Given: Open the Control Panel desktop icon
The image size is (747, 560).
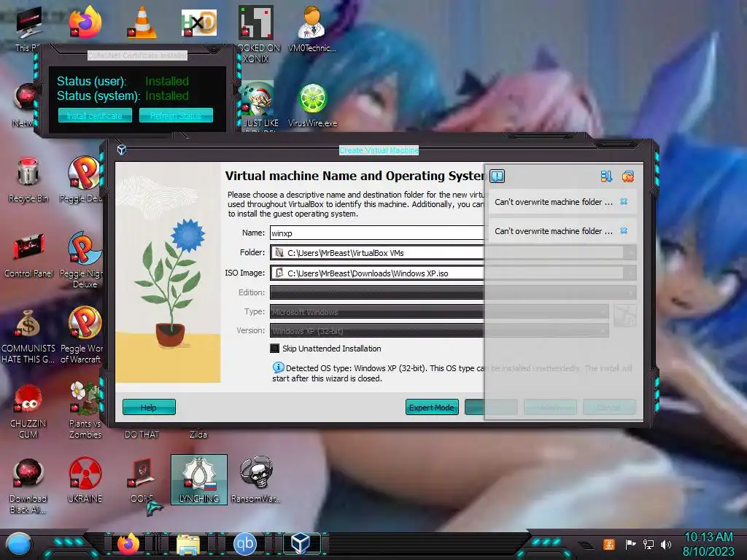Looking at the screenshot, I should pos(28,254).
